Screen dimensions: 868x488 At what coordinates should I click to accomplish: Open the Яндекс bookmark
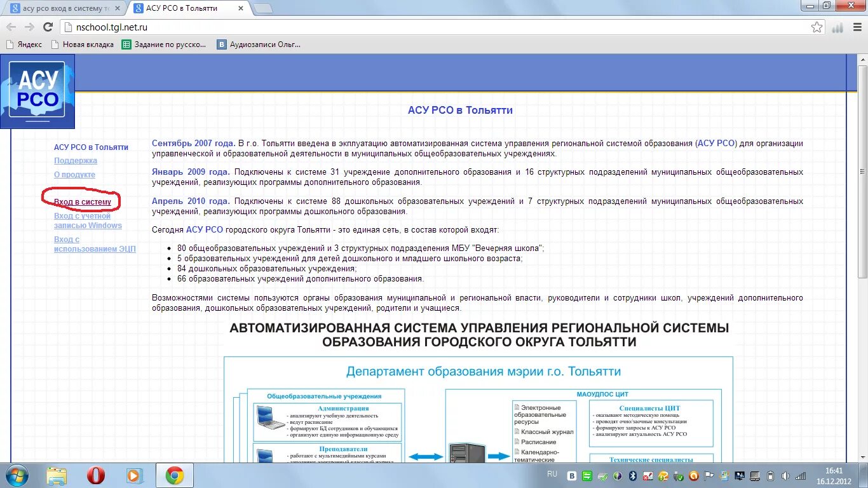pos(24,44)
